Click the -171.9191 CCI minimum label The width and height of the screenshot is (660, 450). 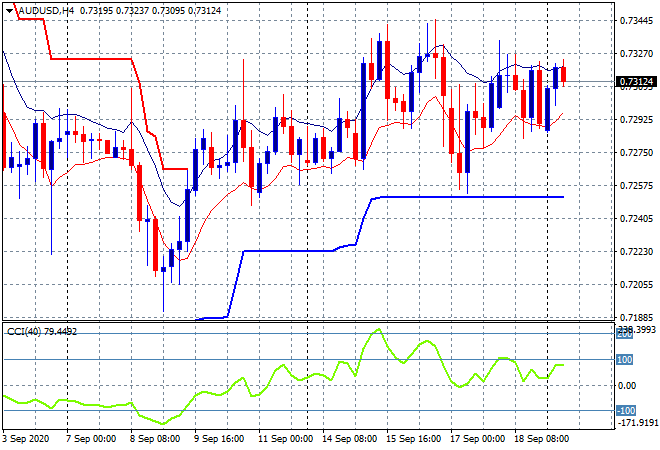point(637,422)
